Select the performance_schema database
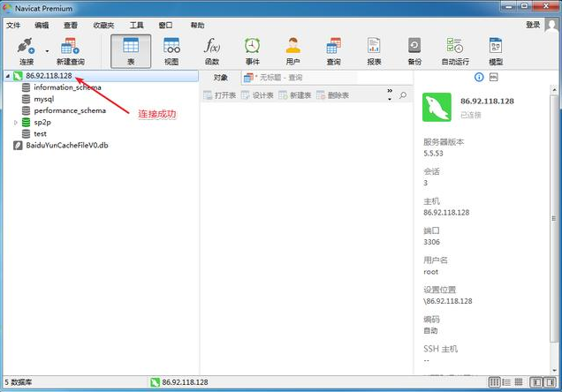This screenshot has width=562, height=392. [70, 110]
